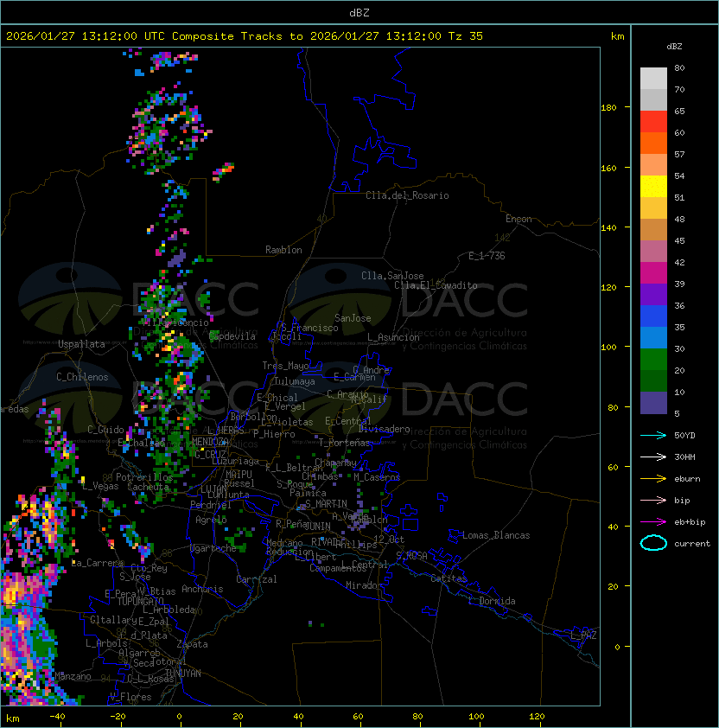This screenshot has width=719, height=728.
Task: Click the L_Dormida label
Action: click(x=492, y=601)
